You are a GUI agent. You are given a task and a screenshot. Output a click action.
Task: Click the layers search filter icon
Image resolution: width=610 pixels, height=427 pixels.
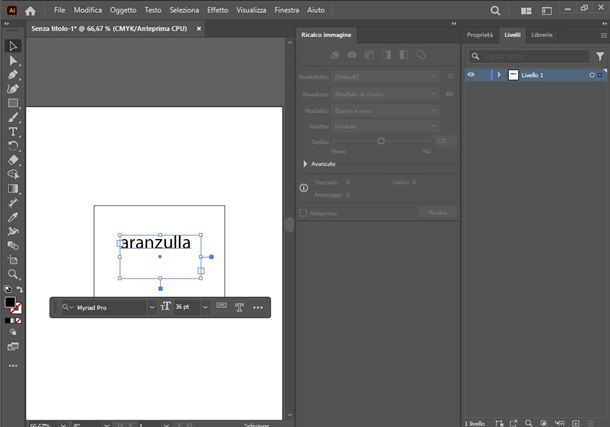475,56
